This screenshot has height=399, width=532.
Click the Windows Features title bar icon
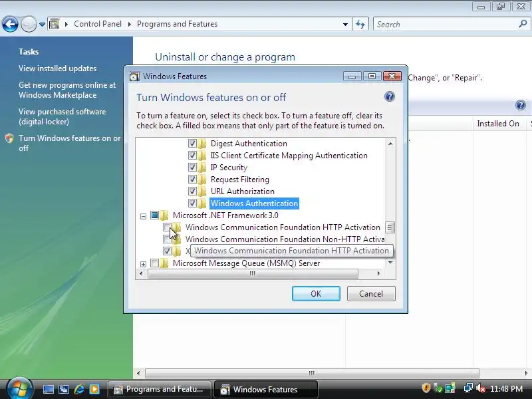[134, 76]
